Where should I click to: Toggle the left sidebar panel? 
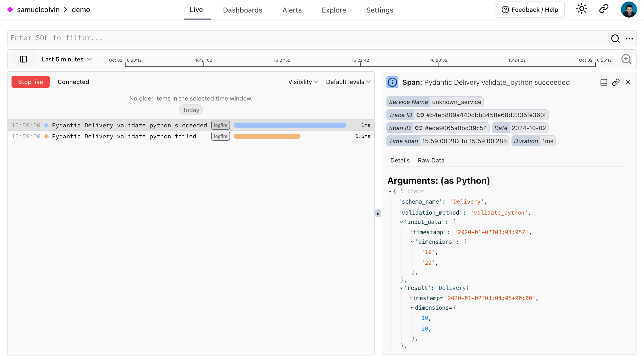coord(23,59)
